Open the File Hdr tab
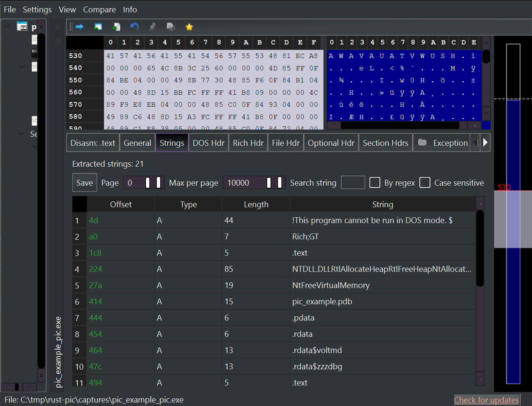Image resolution: width=532 pixels, height=406 pixels. pyautogui.click(x=286, y=143)
